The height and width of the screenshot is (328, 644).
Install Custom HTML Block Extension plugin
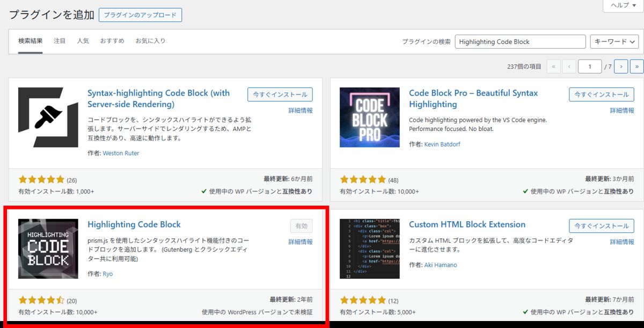point(601,226)
